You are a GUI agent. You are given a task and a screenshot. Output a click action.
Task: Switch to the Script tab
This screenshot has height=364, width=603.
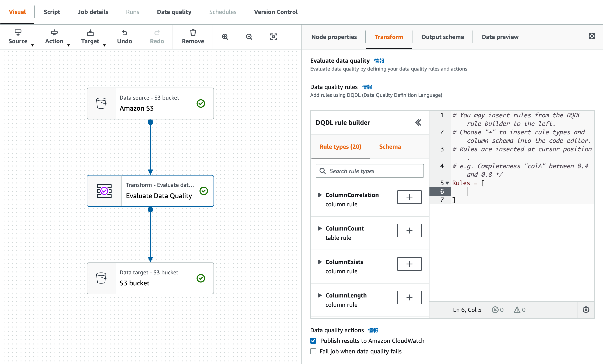[x=52, y=12]
